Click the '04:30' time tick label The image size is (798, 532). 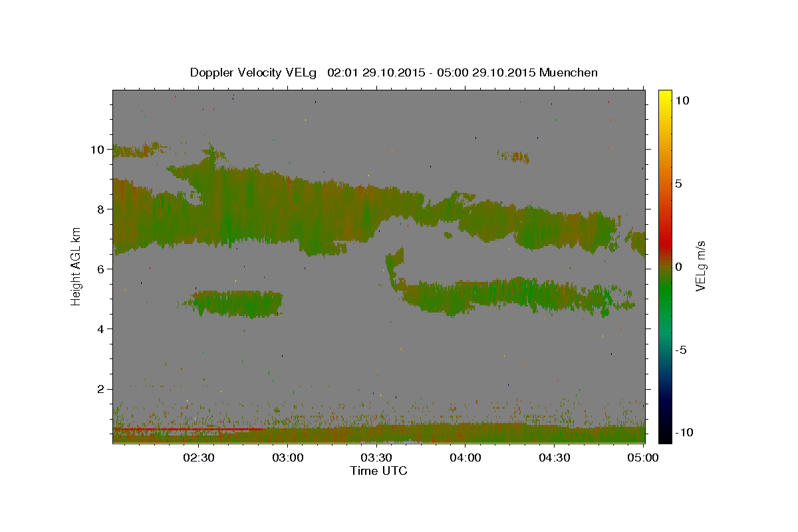click(x=554, y=458)
